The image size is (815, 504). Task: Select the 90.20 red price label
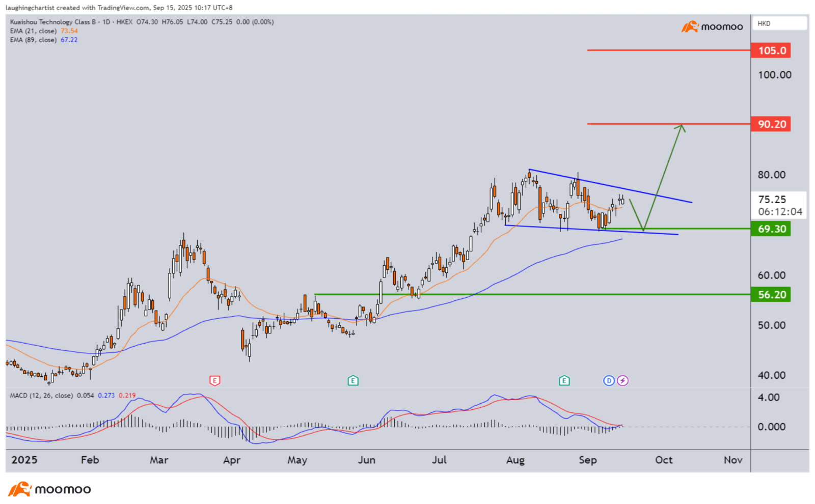[771, 124]
